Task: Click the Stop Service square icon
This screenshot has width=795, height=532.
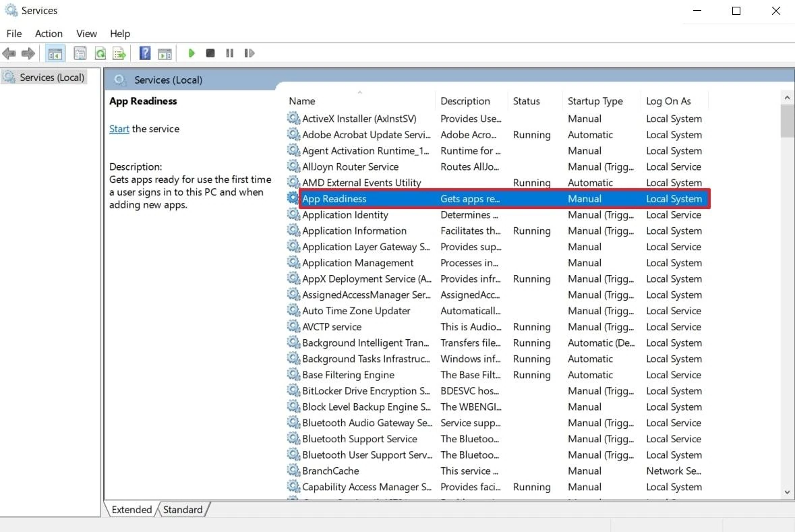Action: [x=210, y=53]
